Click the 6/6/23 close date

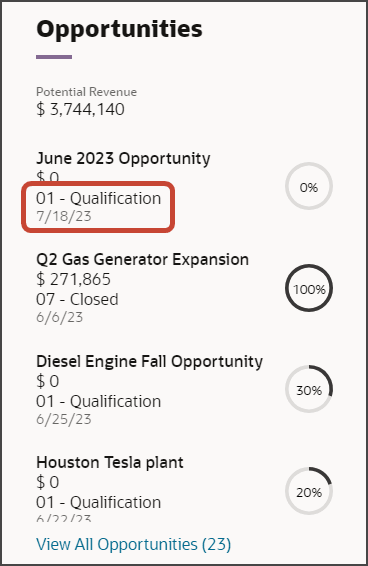(60, 317)
